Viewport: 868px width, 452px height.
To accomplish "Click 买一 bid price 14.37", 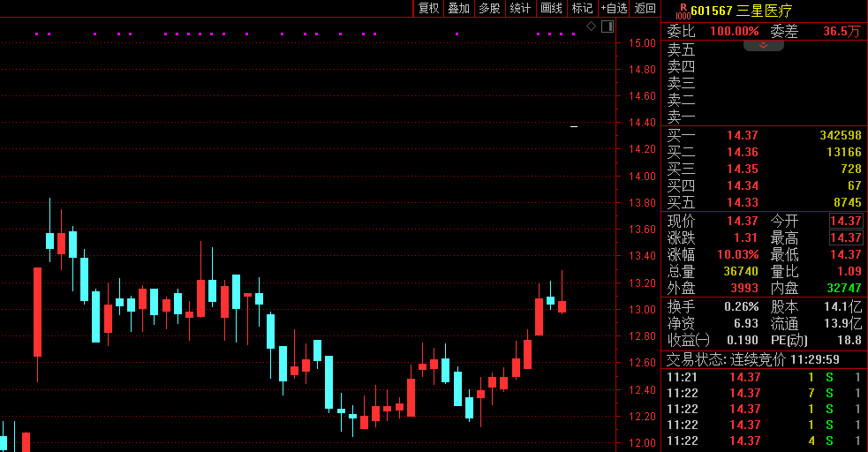I will [x=743, y=136].
